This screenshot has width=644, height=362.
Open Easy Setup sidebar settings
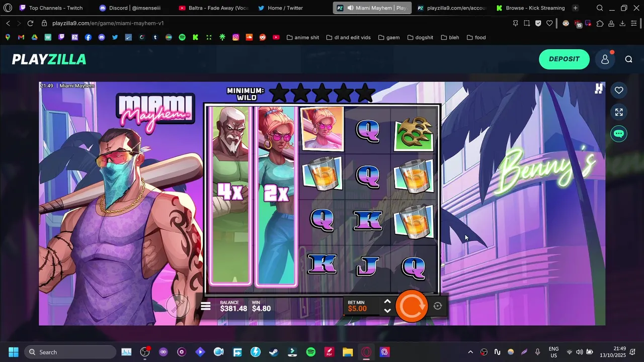(x=634, y=23)
